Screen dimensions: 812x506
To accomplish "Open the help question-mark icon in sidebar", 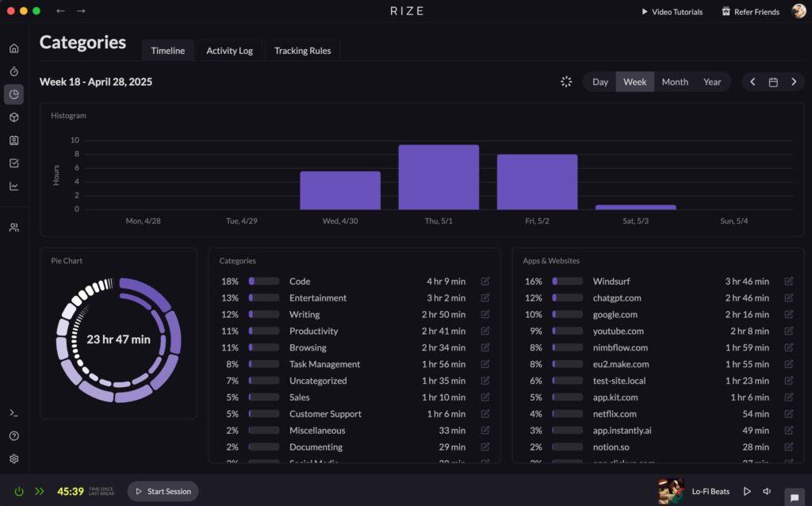I will coord(13,435).
